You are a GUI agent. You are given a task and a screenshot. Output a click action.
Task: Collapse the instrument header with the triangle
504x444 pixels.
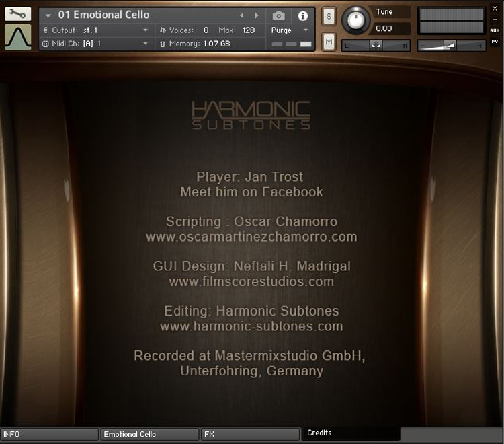pyautogui.click(x=48, y=15)
